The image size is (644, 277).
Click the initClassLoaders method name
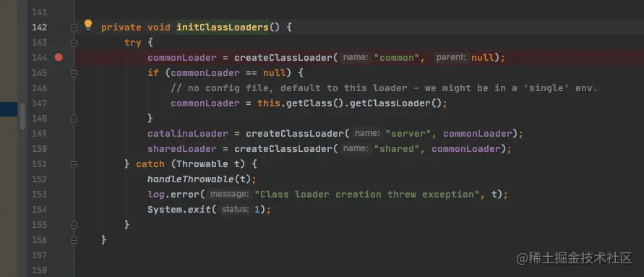[x=222, y=27]
